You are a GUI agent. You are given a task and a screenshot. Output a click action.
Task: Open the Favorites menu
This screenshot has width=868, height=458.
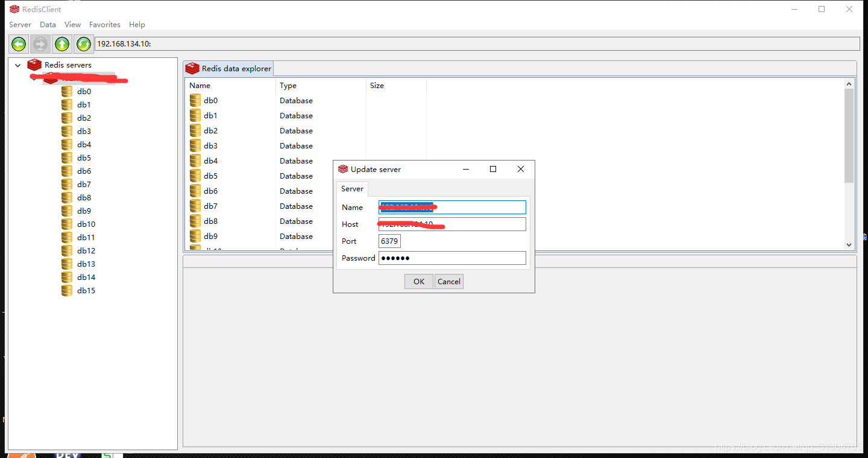pyautogui.click(x=105, y=25)
